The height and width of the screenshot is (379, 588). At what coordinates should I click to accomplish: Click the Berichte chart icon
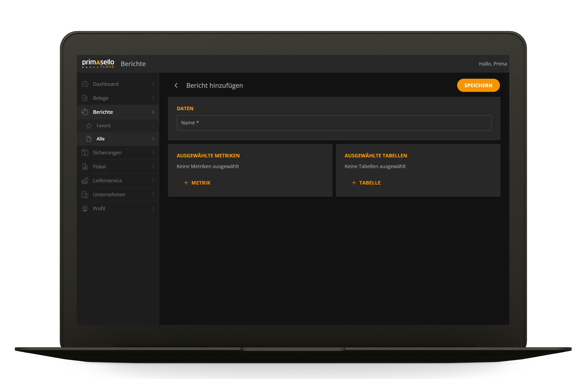coord(85,112)
